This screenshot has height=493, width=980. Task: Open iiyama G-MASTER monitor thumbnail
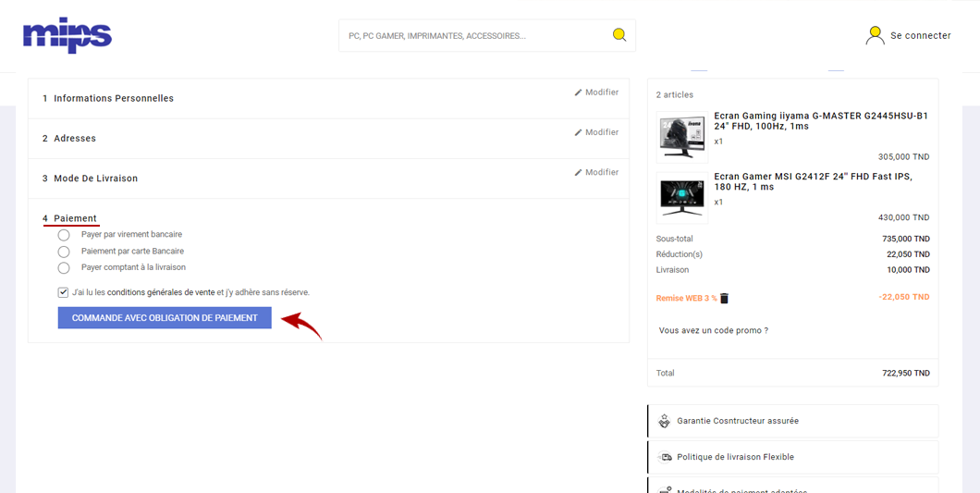coord(682,137)
